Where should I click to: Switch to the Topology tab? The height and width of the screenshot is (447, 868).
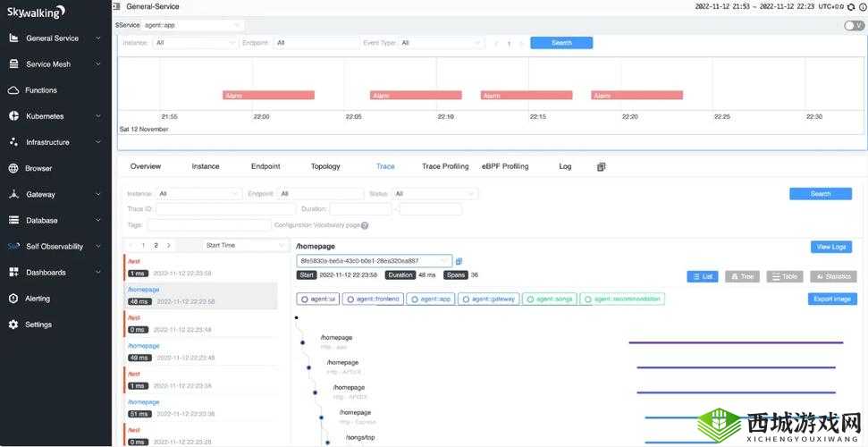click(325, 166)
